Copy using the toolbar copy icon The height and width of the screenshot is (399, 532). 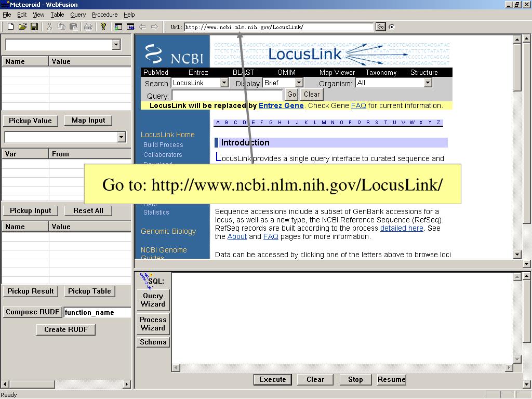click(x=61, y=26)
